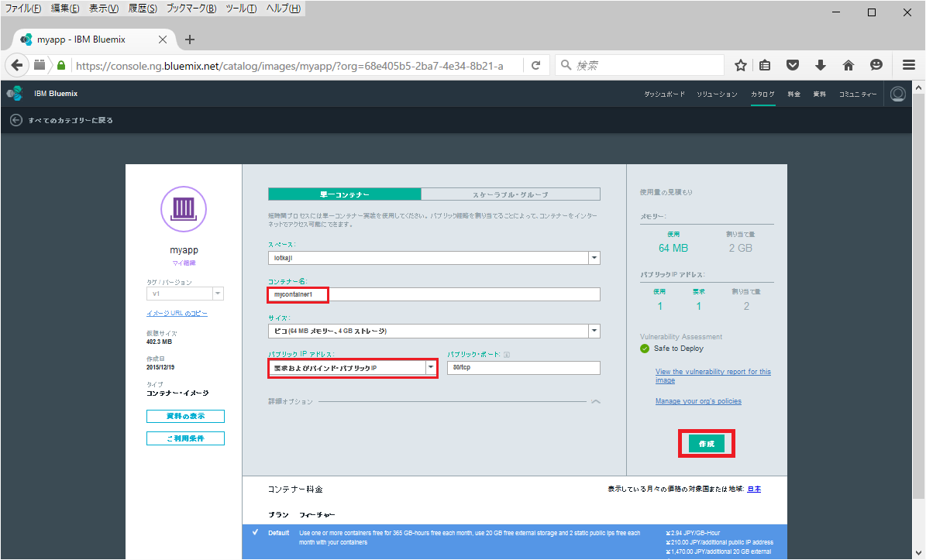The height and width of the screenshot is (560, 926).
Task: Go to 資料 in the navigation
Action: click(820, 94)
